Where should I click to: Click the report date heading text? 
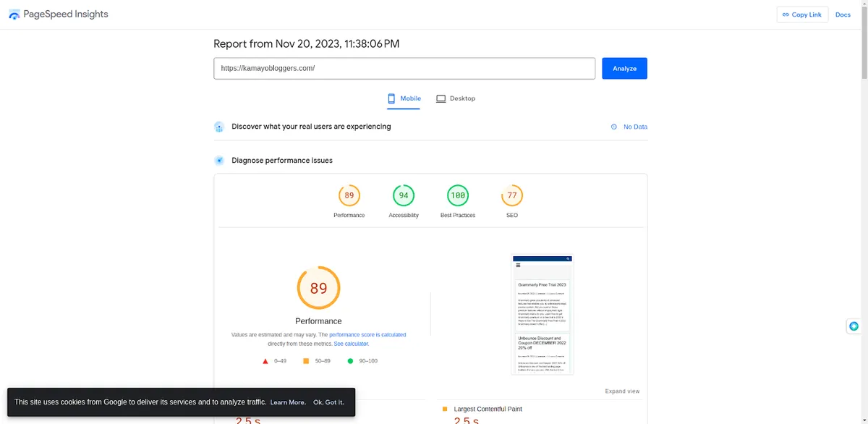click(307, 44)
